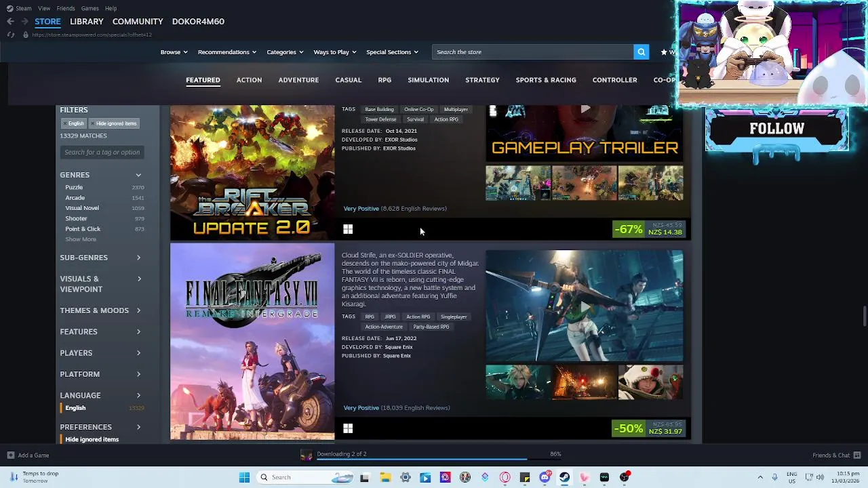Expand the THEMES & MOODS section

(x=101, y=310)
